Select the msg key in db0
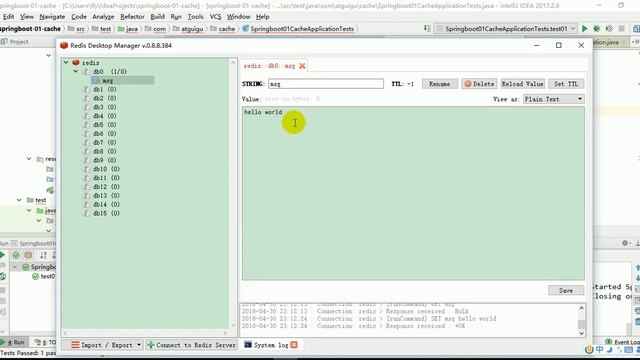 pyautogui.click(x=107, y=80)
